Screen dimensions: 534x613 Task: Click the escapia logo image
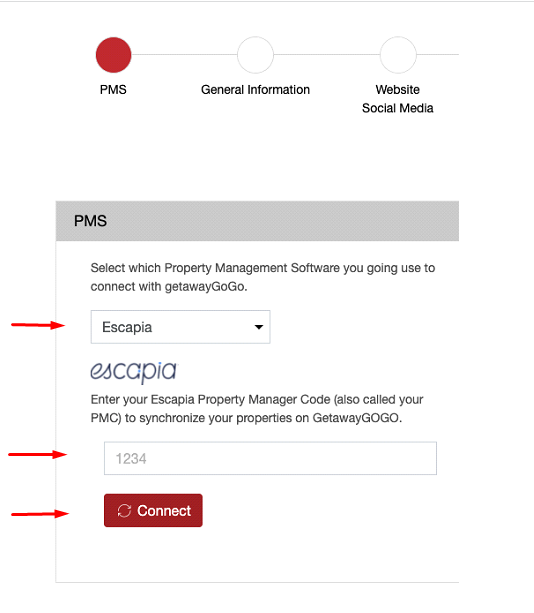tap(134, 371)
